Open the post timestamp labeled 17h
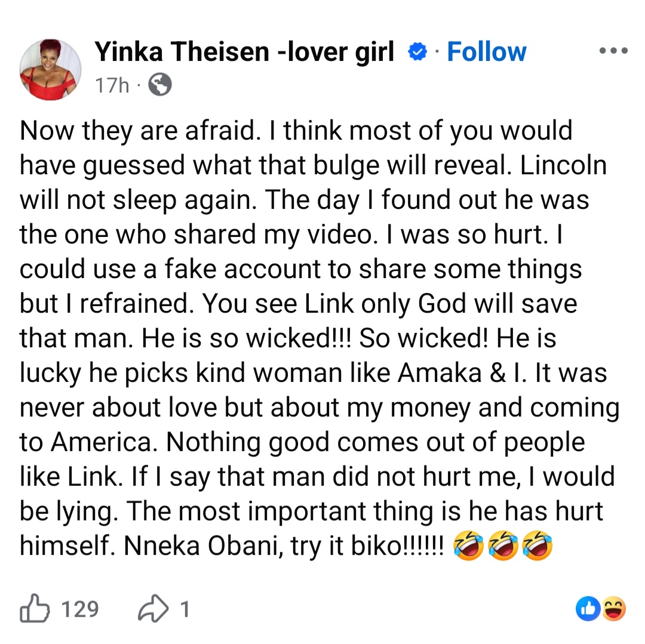645x644 pixels. (x=111, y=85)
